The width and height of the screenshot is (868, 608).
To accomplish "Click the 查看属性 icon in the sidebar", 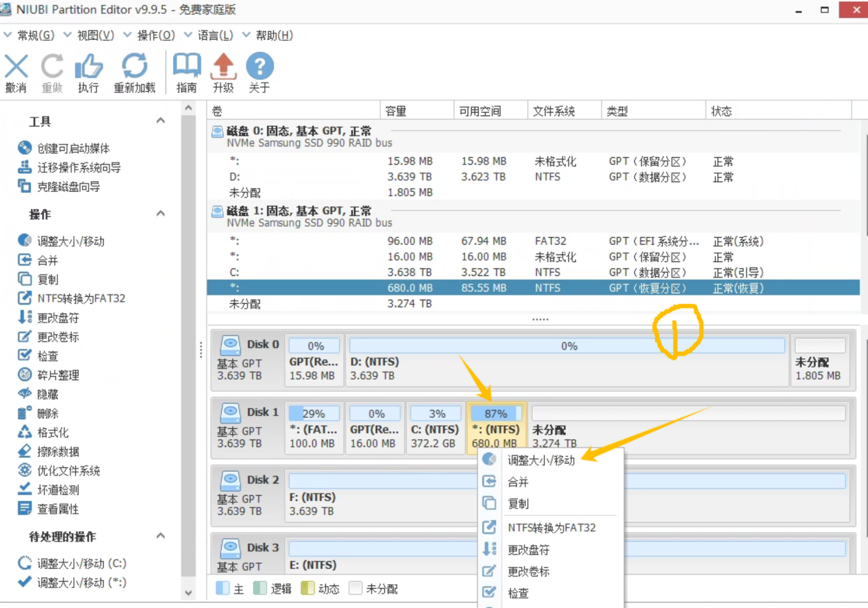I will (x=24, y=508).
